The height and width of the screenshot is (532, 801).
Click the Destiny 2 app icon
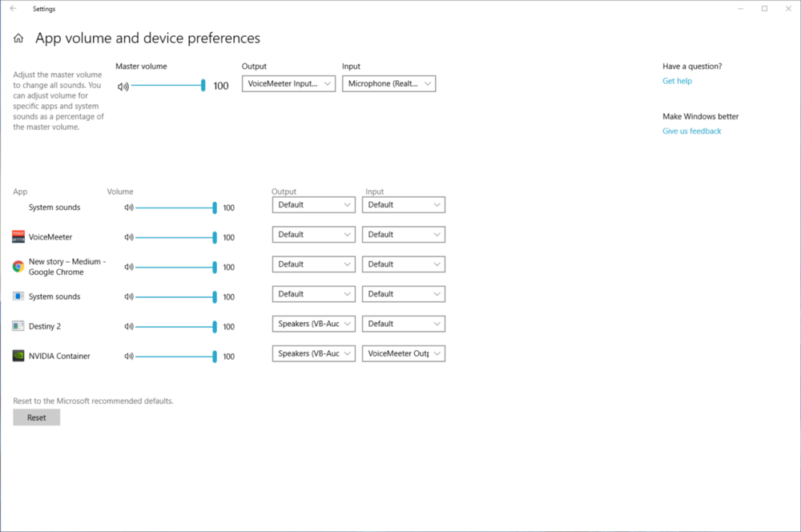coord(18,326)
